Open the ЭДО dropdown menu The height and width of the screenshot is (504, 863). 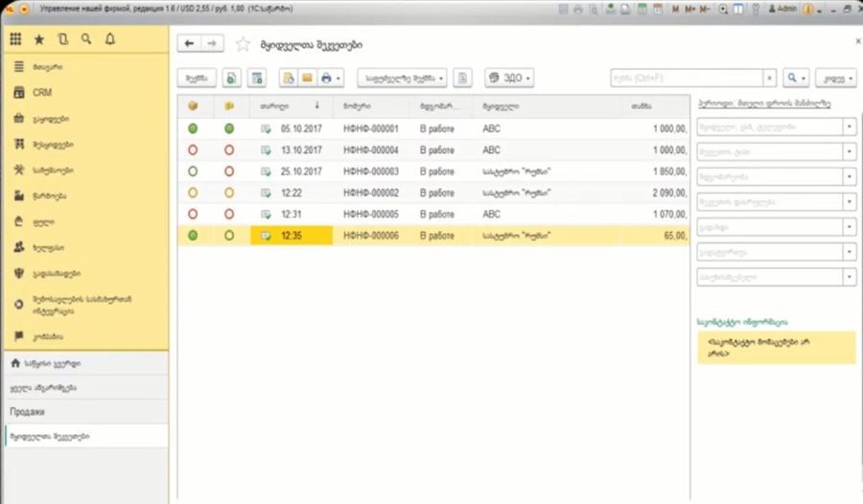tap(509, 78)
